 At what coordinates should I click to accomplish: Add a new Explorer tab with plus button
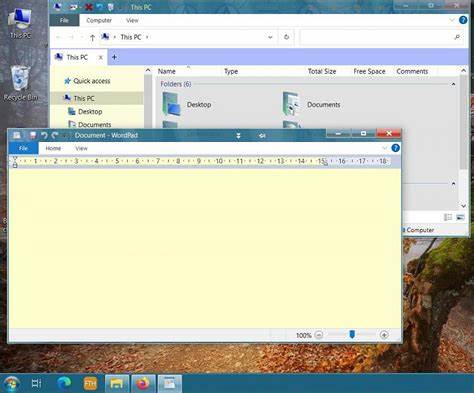[114, 57]
